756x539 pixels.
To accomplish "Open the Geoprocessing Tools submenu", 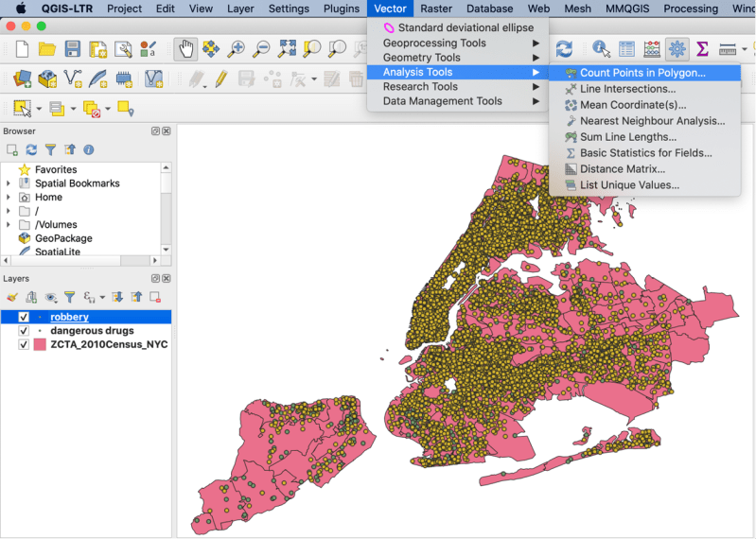I will [458, 43].
